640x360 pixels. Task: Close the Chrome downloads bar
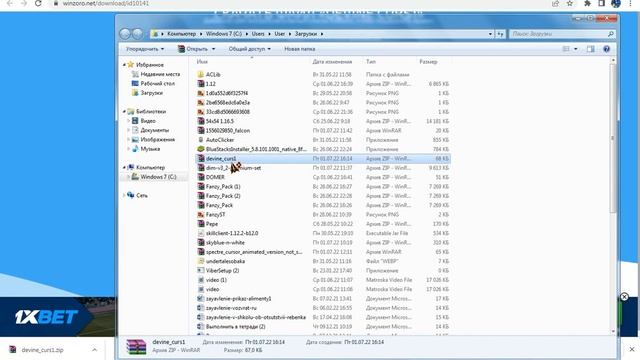[632, 349]
